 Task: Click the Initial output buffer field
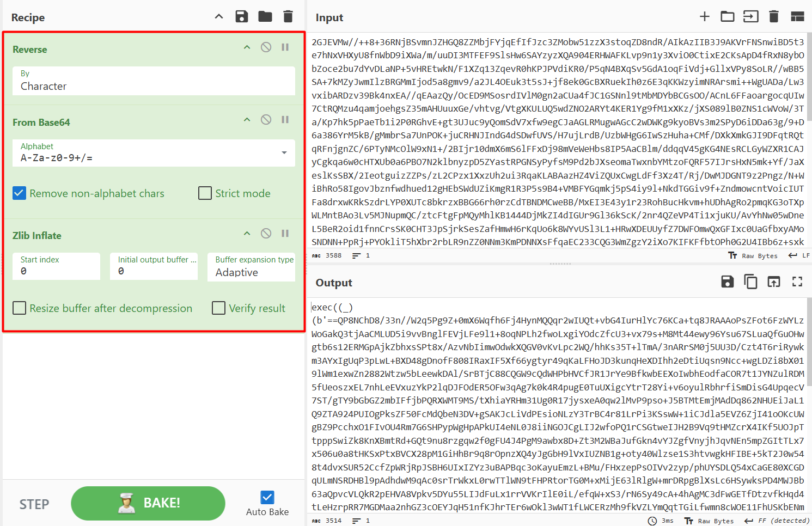click(x=154, y=266)
